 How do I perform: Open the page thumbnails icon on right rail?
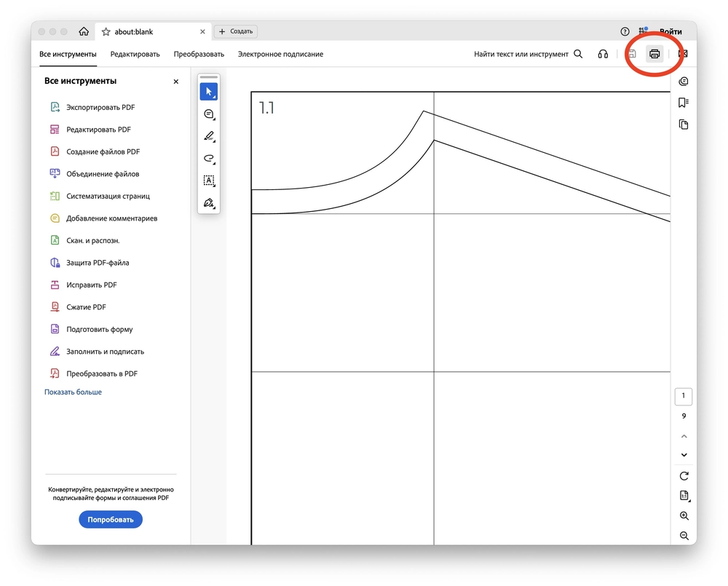tap(684, 124)
